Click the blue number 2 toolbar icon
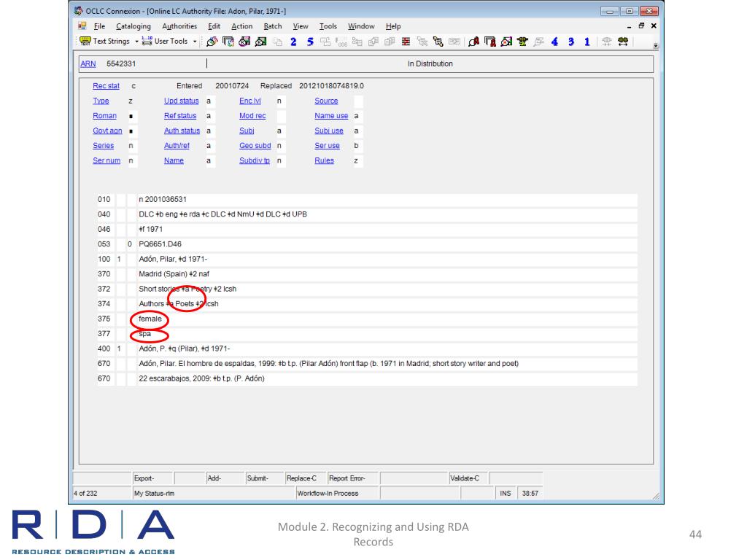This screenshot has height=560, width=747. click(293, 43)
